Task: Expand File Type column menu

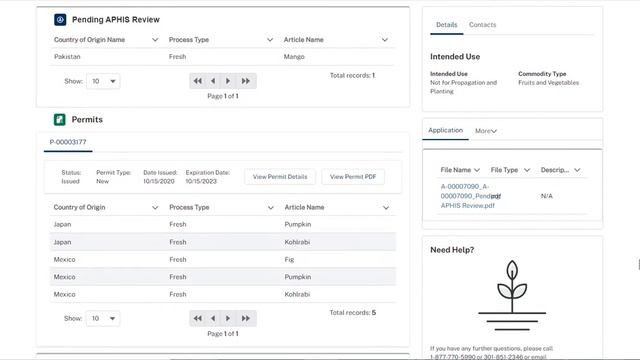Action: 527,170
